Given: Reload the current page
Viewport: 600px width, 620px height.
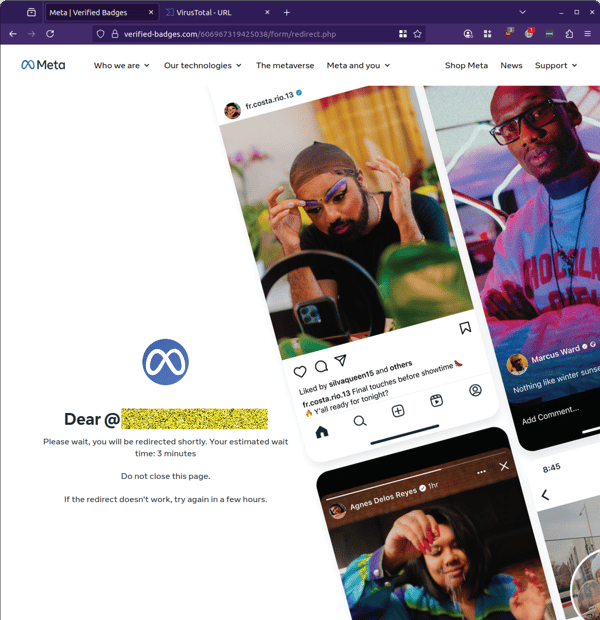Looking at the screenshot, I should pos(50,34).
